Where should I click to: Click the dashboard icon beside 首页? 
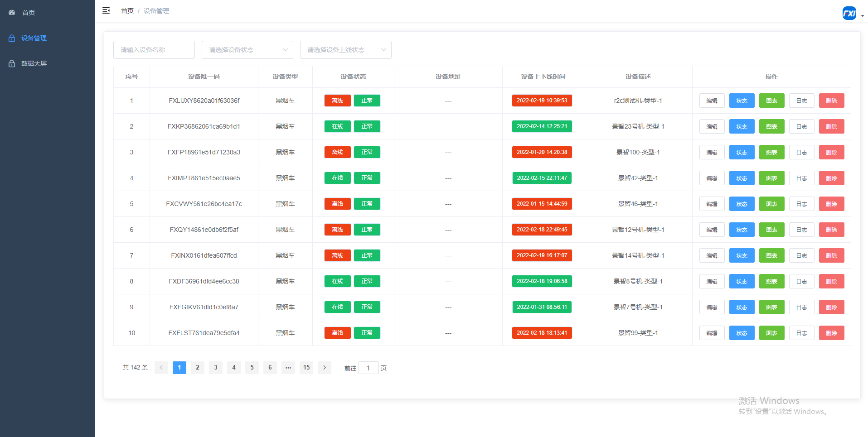pyautogui.click(x=12, y=13)
